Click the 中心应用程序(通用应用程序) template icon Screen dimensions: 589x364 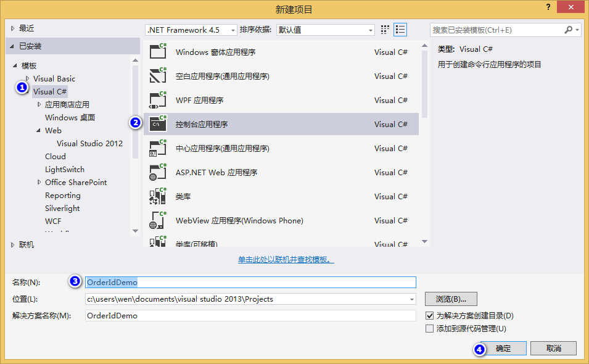pyautogui.click(x=158, y=147)
